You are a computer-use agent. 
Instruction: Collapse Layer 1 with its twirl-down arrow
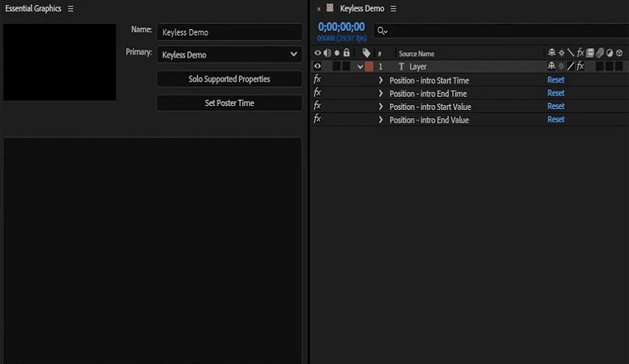tap(360, 66)
